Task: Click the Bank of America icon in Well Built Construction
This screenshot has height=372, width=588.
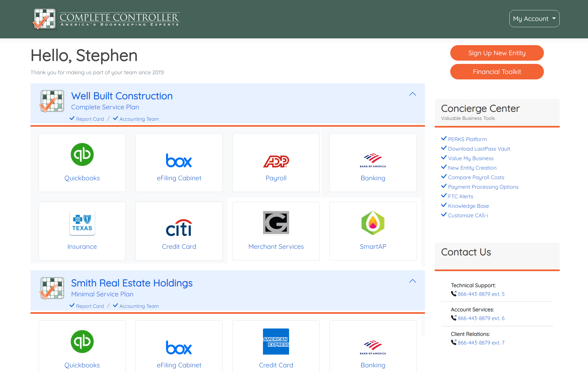Action: (373, 160)
